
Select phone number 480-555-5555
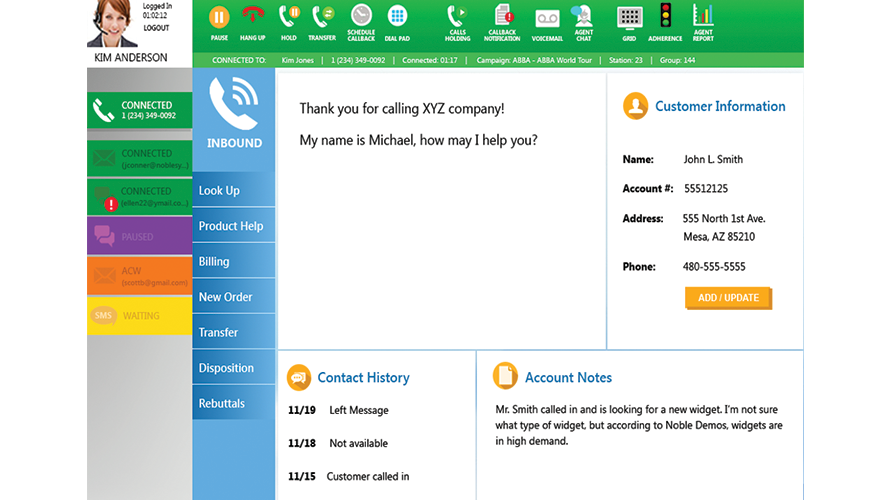pyautogui.click(x=714, y=267)
